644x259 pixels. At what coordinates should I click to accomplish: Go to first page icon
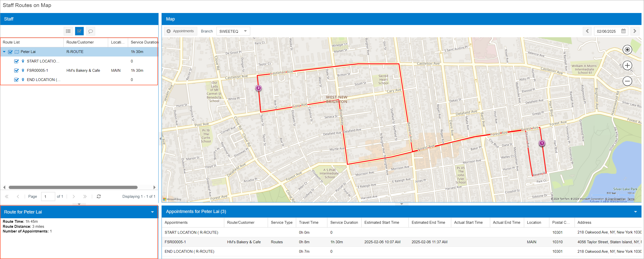point(7,196)
